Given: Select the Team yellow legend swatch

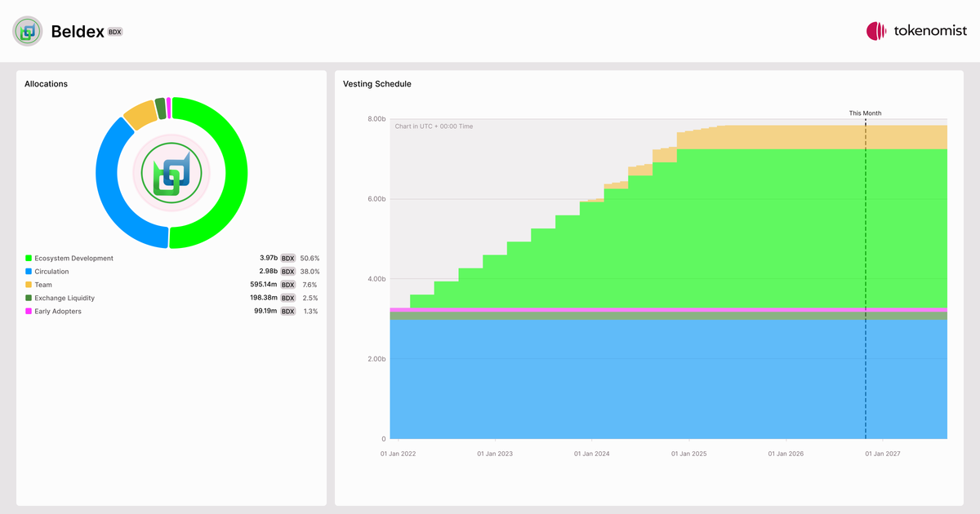Looking at the screenshot, I should click(29, 285).
